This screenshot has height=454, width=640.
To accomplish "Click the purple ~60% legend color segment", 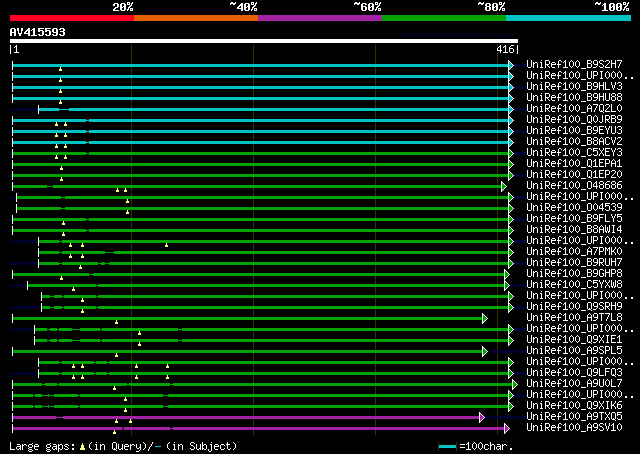I will point(319,17).
